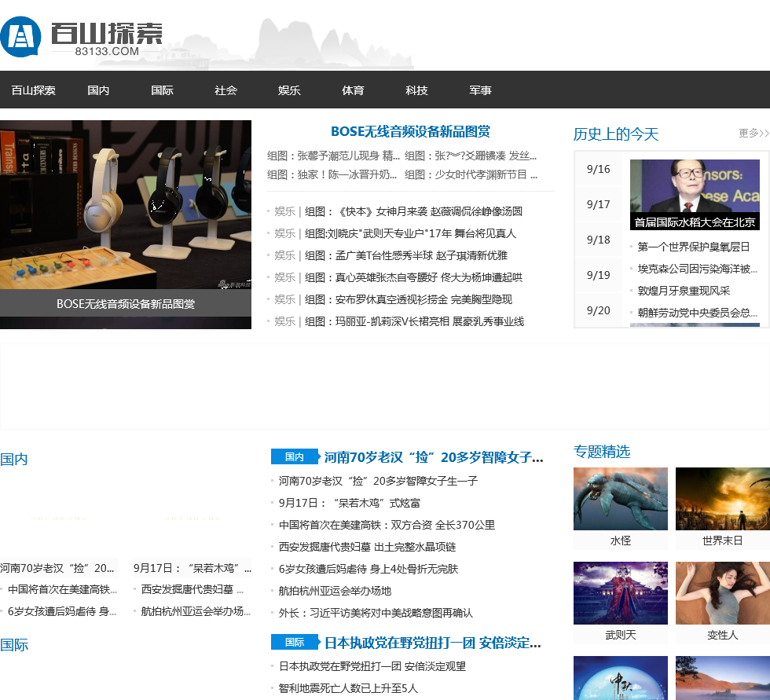
Task: Click blue headline BOSE无线音频设备新品图赏
Action: [410, 131]
